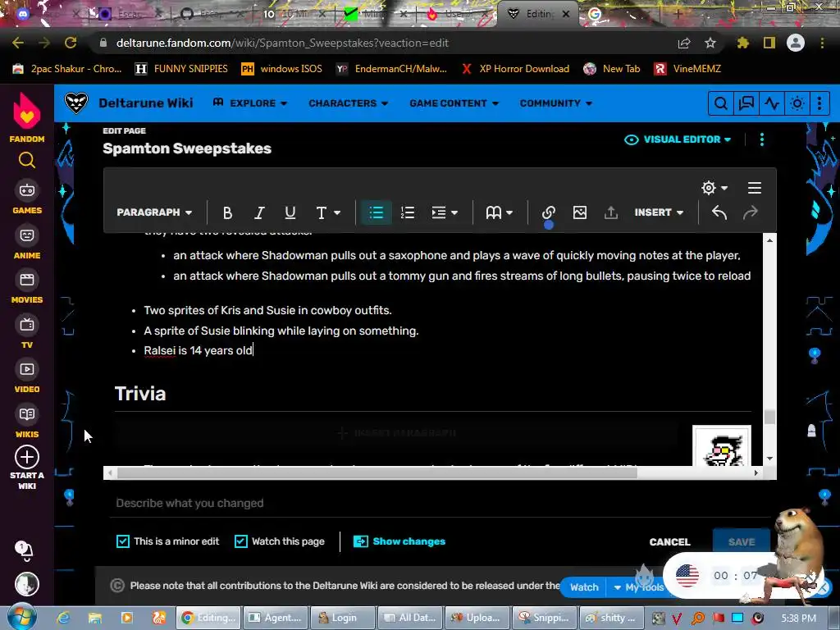This screenshot has width=840, height=630.
Task: Click the redo arrow
Action: pos(751,212)
